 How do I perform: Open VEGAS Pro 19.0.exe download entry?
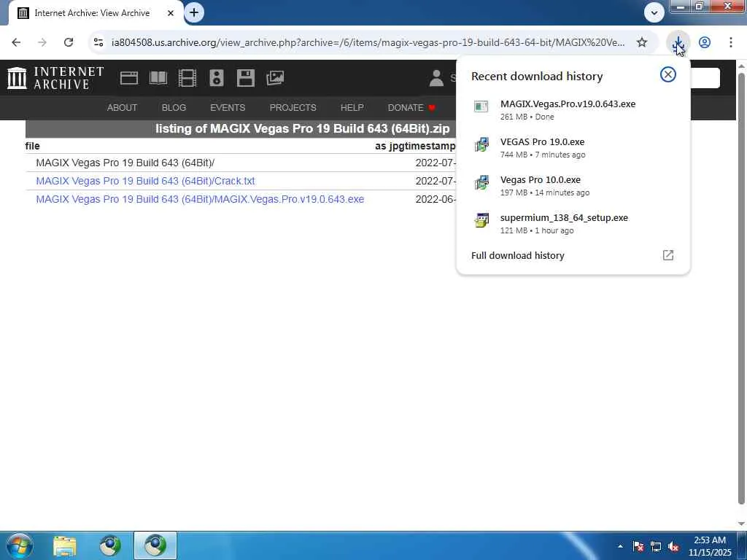[573, 147]
